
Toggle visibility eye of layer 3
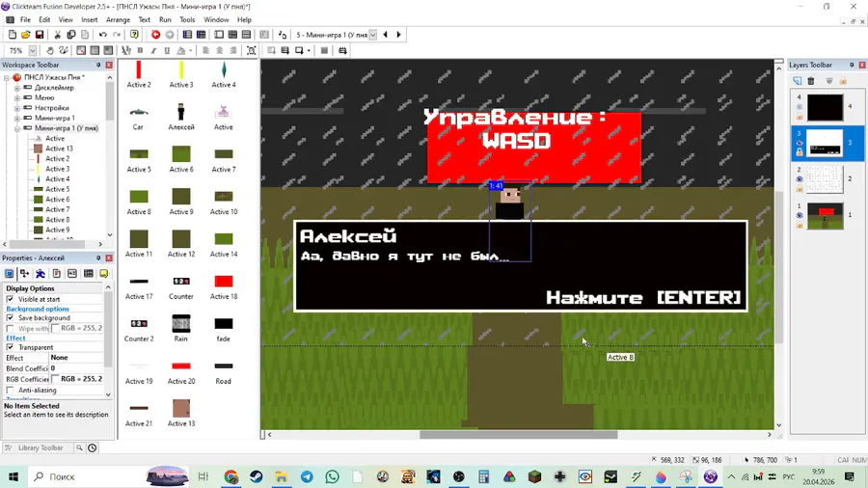(800, 143)
